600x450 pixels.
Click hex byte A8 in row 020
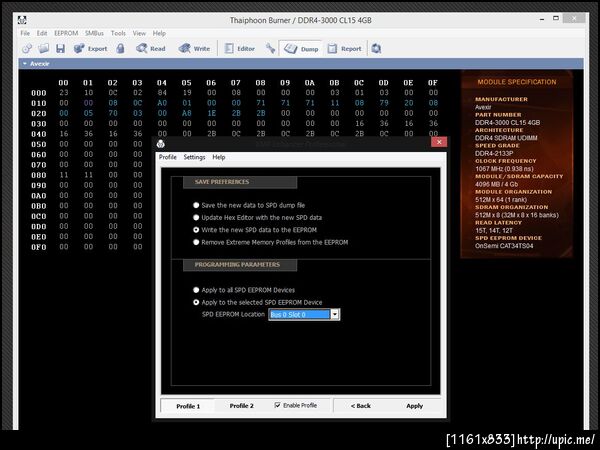(186, 113)
